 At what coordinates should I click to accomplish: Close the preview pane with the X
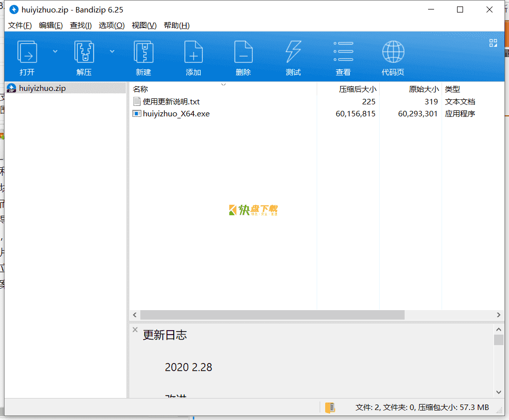(x=135, y=330)
